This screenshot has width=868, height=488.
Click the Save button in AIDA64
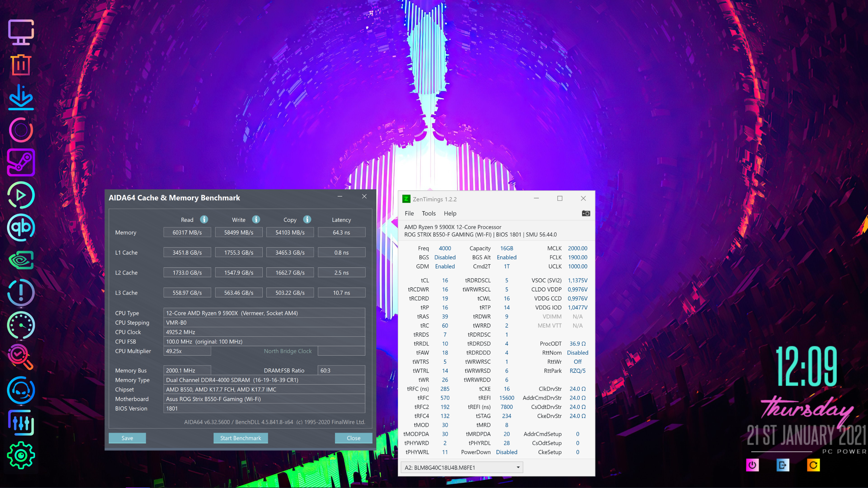pyautogui.click(x=127, y=438)
